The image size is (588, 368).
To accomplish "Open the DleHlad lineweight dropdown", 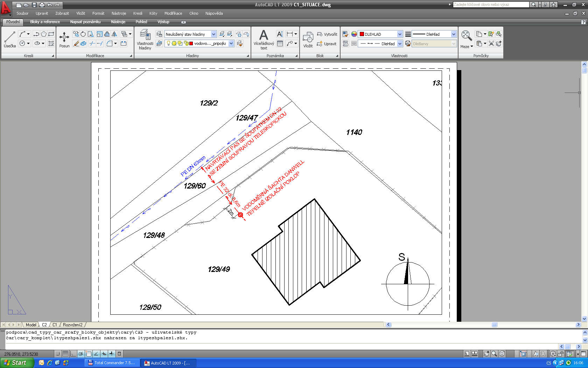I will coord(454,34).
